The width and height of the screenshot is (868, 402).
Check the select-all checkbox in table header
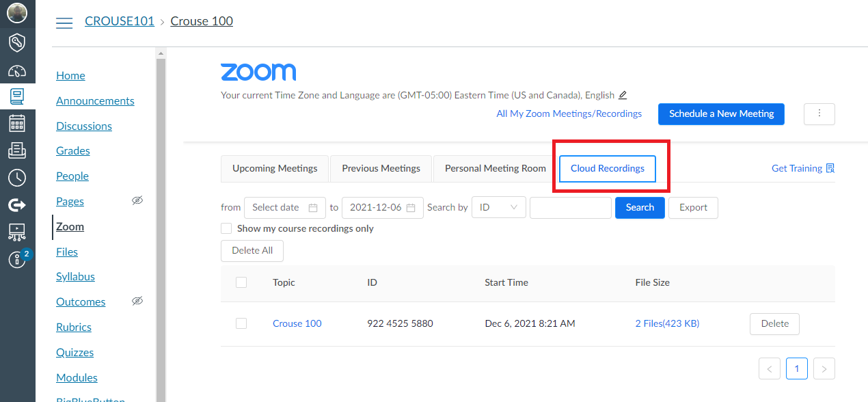click(x=241, y=282)
